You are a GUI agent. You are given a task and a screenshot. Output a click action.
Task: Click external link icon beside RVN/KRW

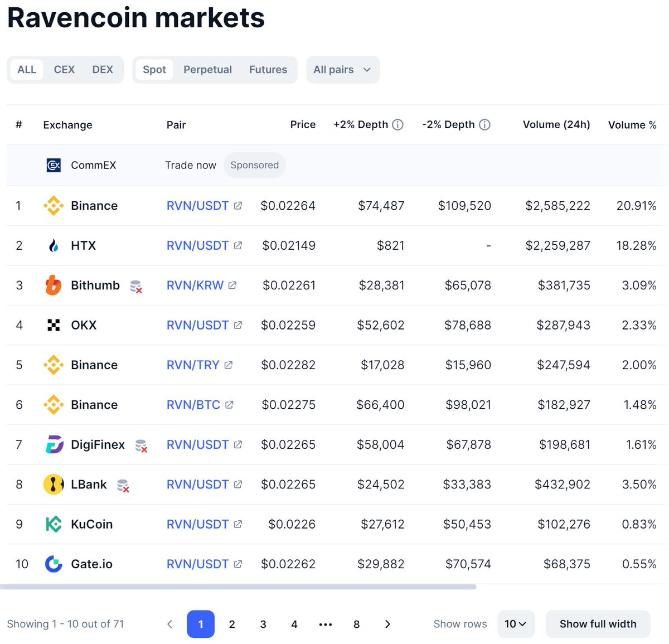(x=232, y=285)
